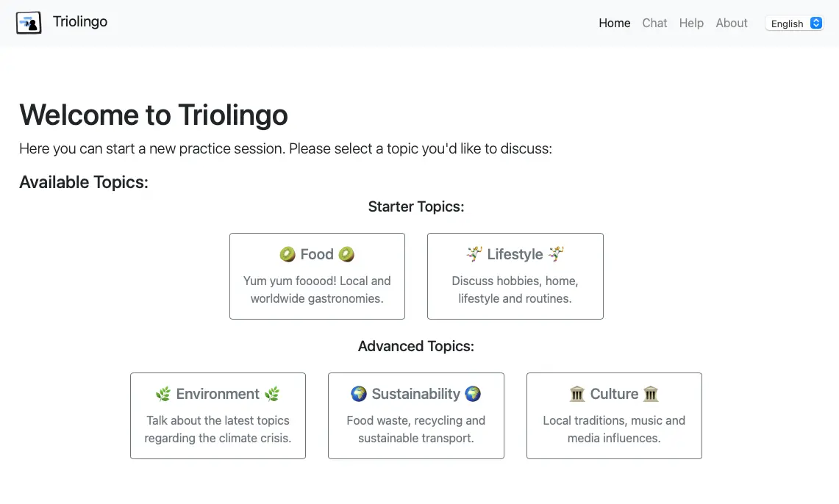Select the Home navigation item
The height and width of the screenshot is (504, 839).
[614, 23]
